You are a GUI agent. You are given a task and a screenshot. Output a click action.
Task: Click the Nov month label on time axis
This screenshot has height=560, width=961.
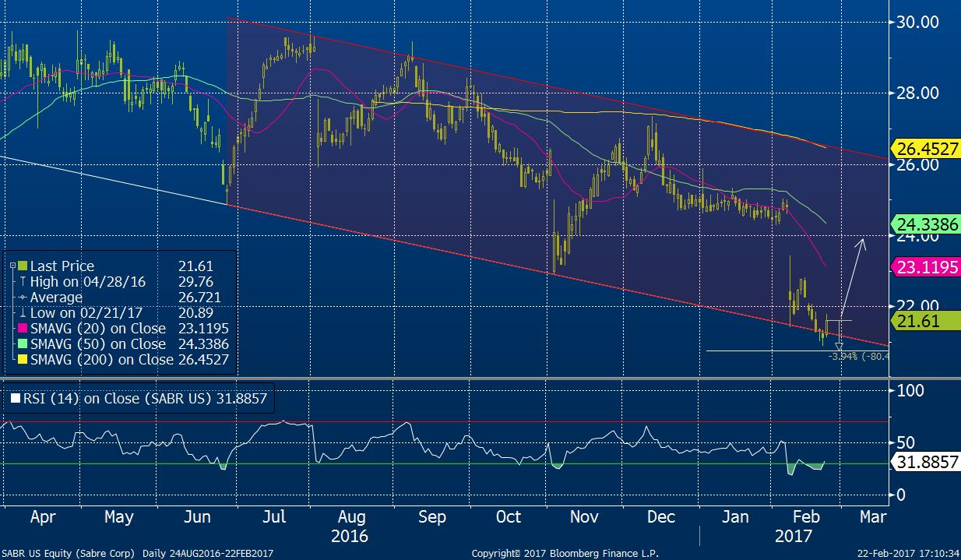(584, 517)
